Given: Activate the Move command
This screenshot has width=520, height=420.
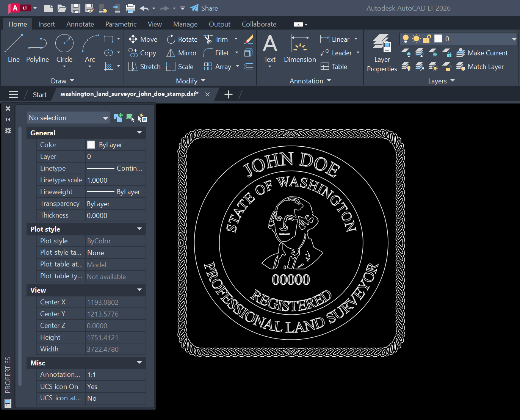Looking at the screenshot, I should tap(143, 39).
